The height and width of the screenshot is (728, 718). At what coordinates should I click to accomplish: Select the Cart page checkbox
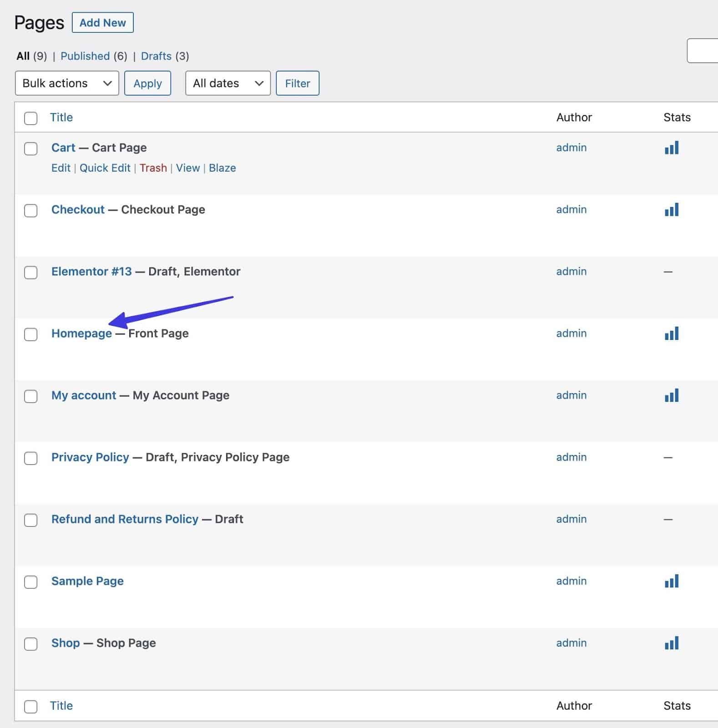click(x=30, y=149)
